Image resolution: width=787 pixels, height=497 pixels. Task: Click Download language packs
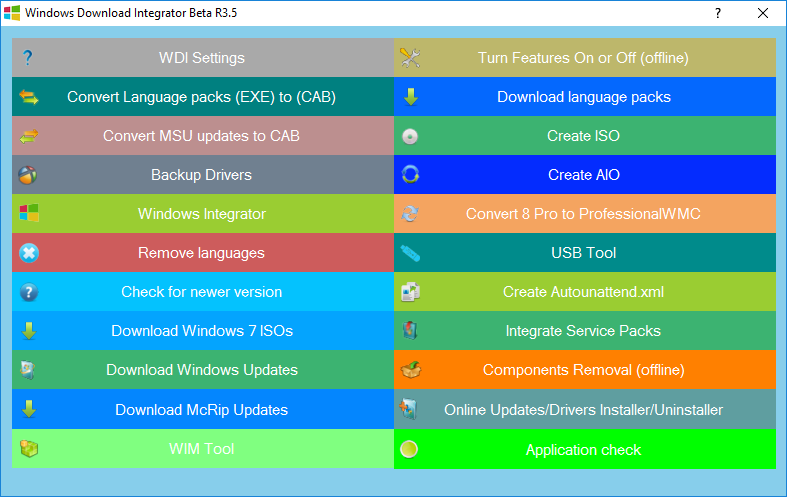tap(585, 97)
